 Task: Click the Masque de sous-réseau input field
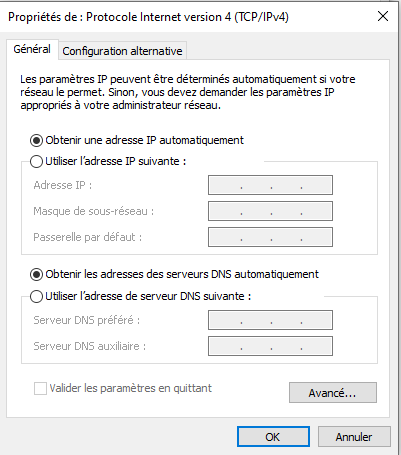[270, 211]
